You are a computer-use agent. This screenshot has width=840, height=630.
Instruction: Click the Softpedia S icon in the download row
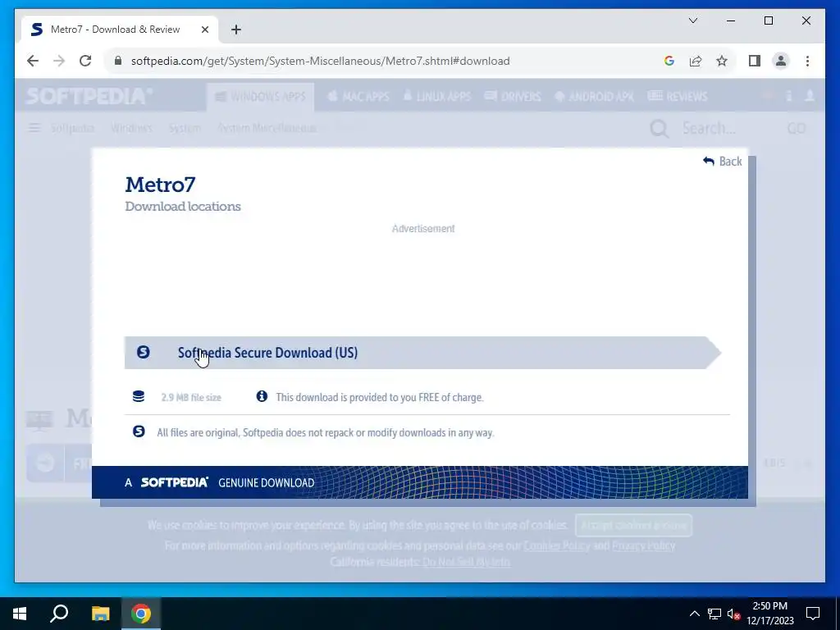point(143,352)
